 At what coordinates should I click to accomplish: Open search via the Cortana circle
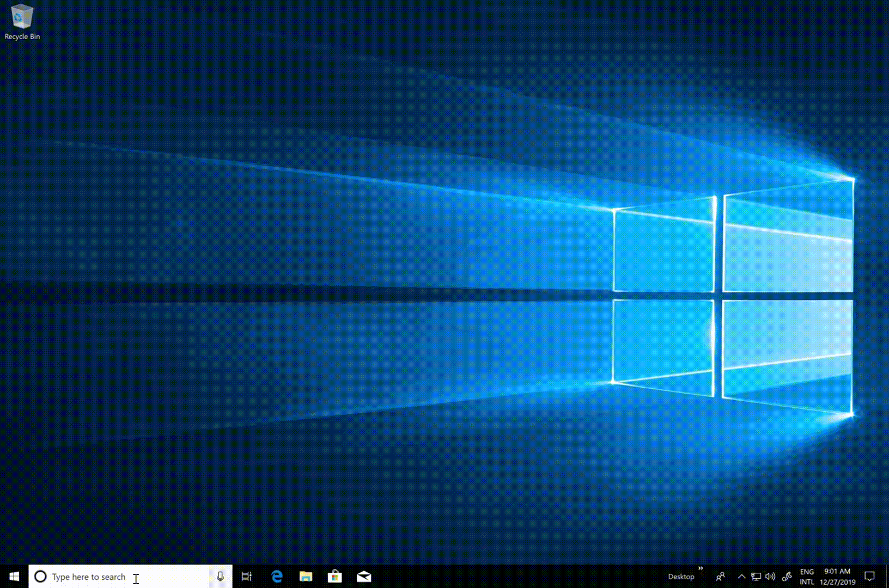point(41,576)
